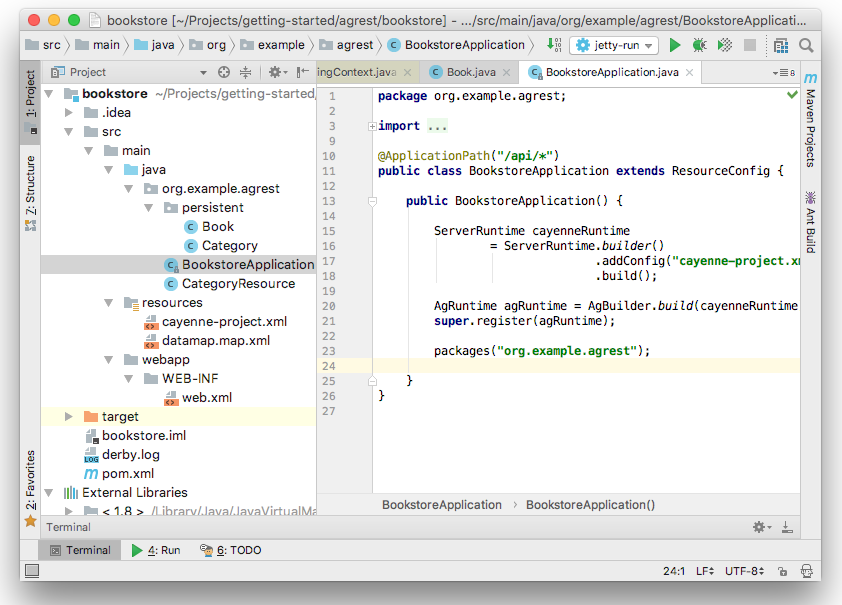Collapse the resources folder
842x605 pixels.
(x=109, y=303)
